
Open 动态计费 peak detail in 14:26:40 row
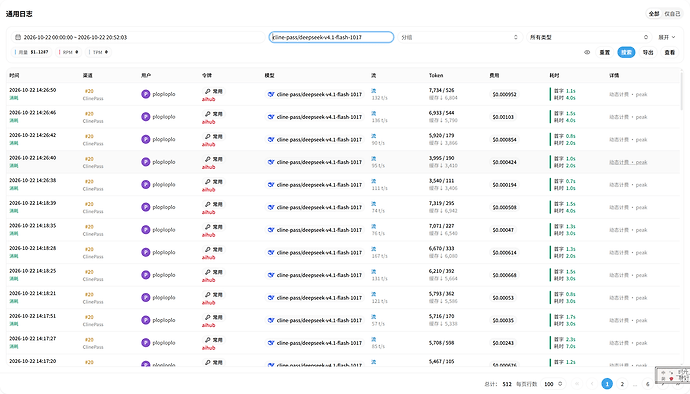pos(628,162)
